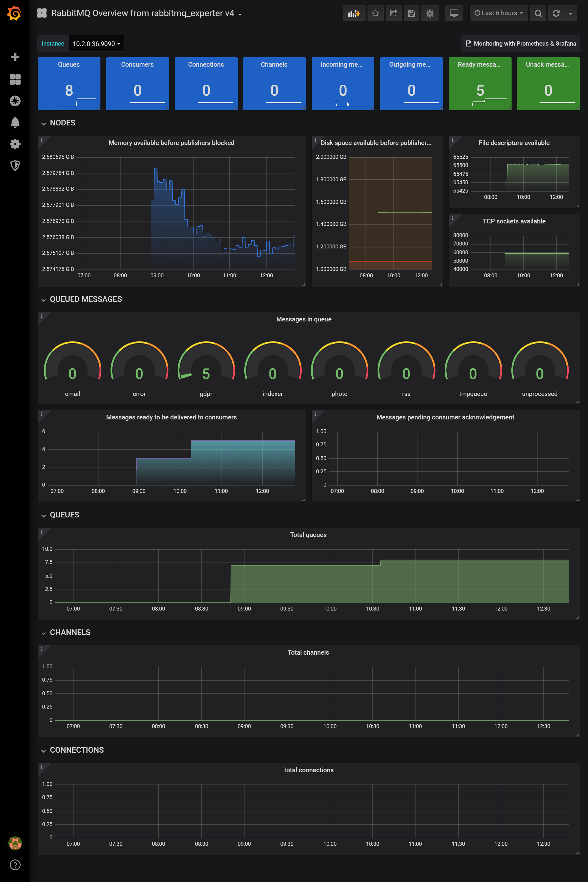Open the Last 6 hours time picker

(x=499, y=13)
